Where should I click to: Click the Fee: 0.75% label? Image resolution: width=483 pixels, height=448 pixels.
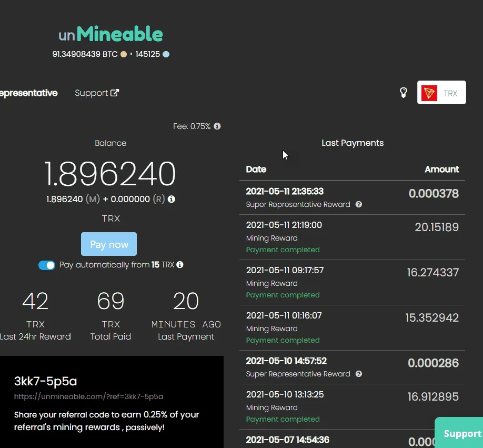coord(192,126)
